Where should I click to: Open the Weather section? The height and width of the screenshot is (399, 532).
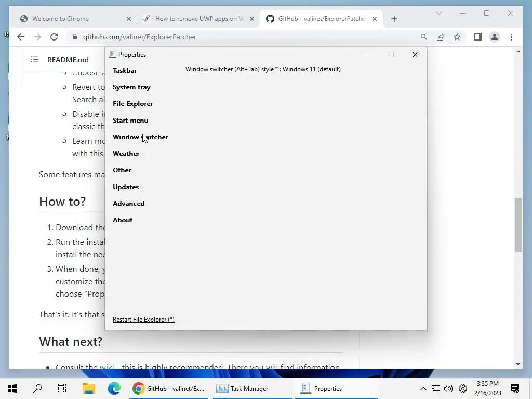point(126,154)
